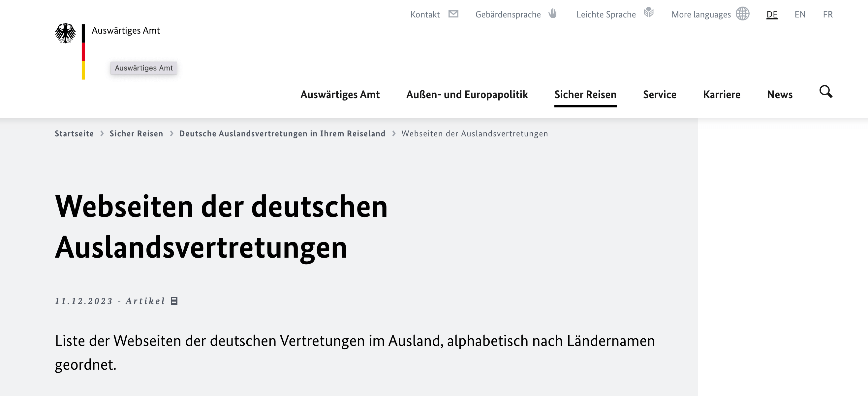
Task: Expand the Außen- und Europapolitik menu
Action: click(467, 95)
